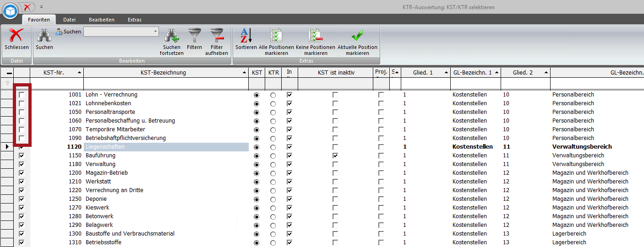This screenshot has height=247, width=644.
Task: Click the Schliessen red X icon
Action: tap(16, 36)
